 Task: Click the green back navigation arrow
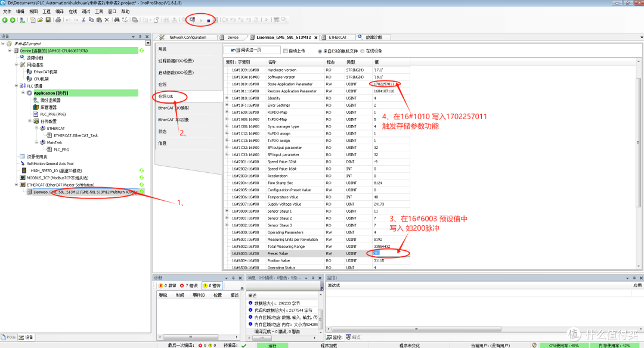5,20
